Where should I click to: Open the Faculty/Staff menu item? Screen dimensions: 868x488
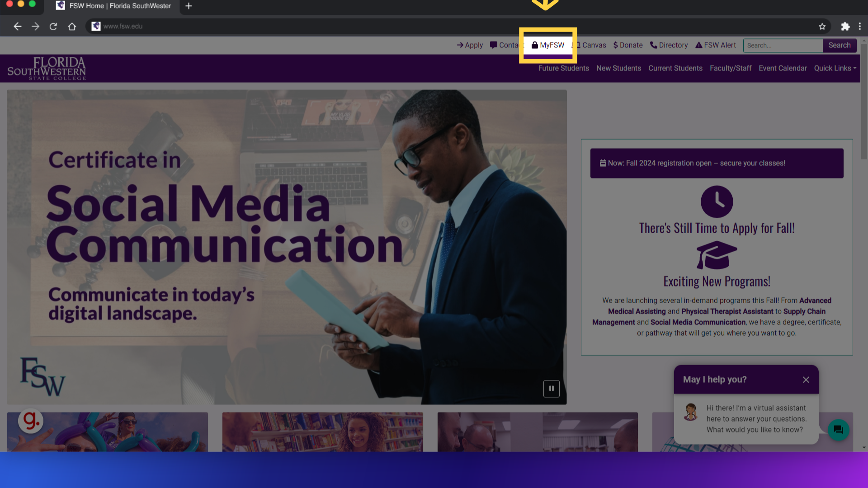(x=731, y=68)
